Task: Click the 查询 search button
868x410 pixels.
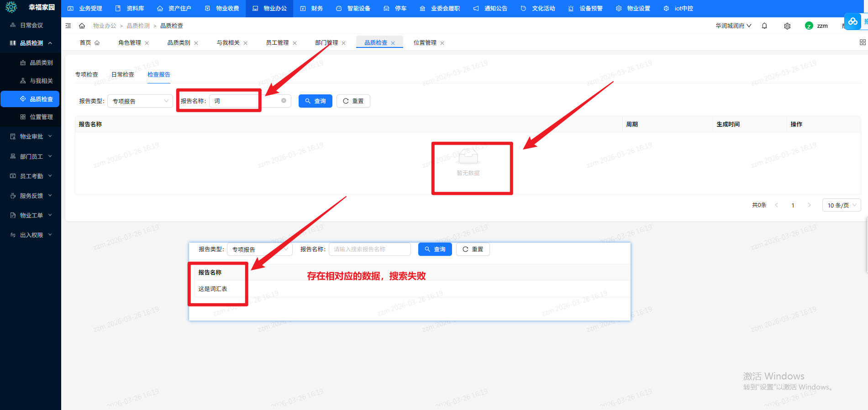Action: 315,101
